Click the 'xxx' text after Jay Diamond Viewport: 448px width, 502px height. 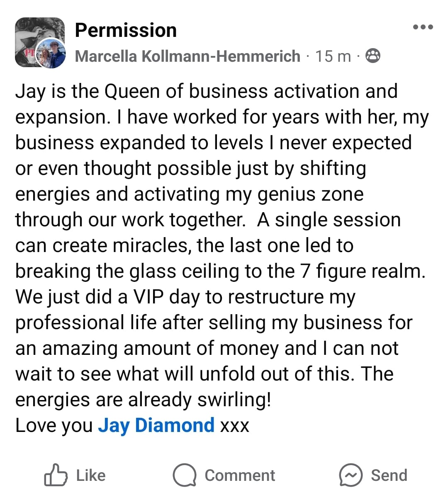pyautogui.click(x=234, y=426)
